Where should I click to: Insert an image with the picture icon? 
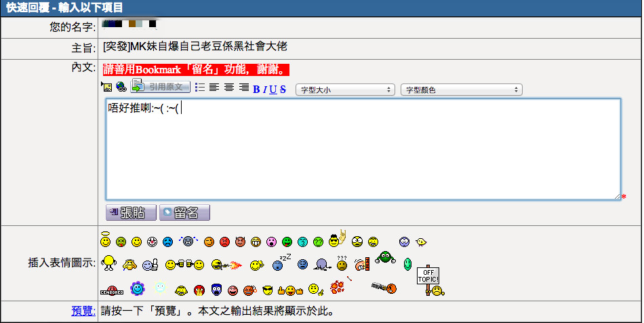pyautogui.click(x=107, y=87)
